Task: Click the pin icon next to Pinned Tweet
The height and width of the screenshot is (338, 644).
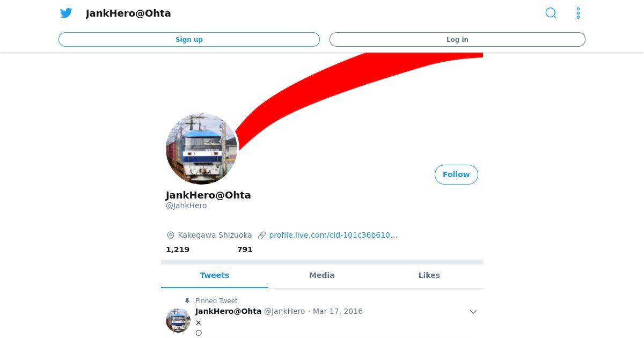Action: (187, 301)
